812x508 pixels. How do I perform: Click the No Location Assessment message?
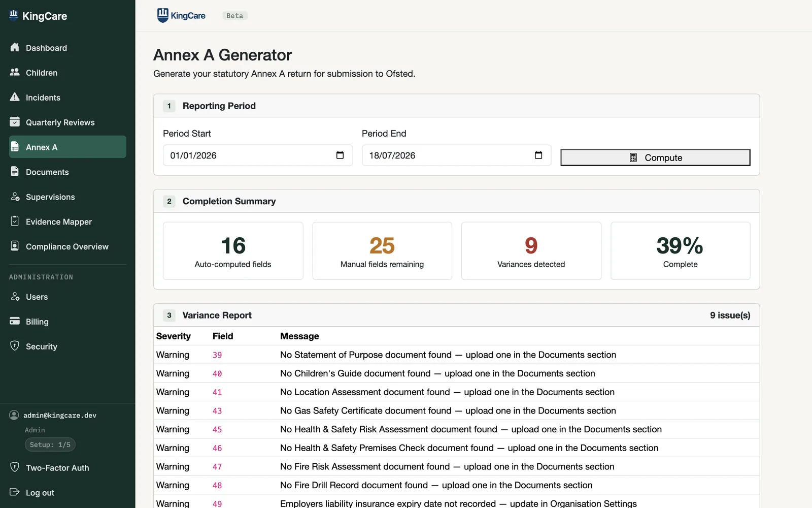(447, 392)
